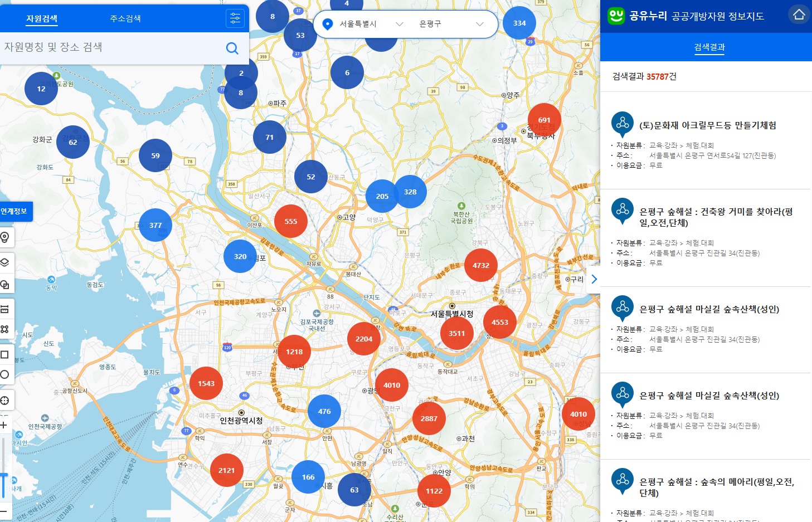
Task: Click the 검색결과 35787건 count text
Action: point(644,76)
